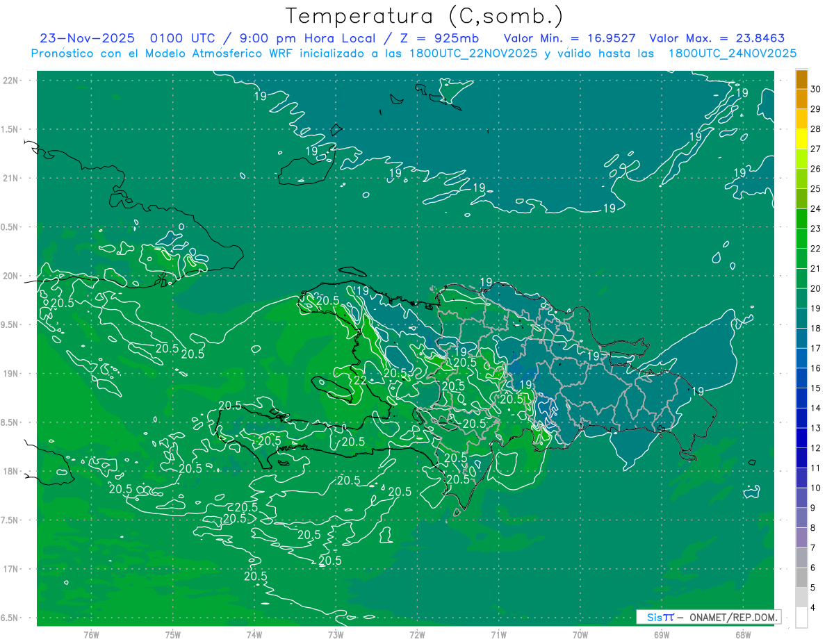Screen dimensions: 834x644
Task: Click the dark blue swatch between 11 and 12
Action: pos(802,458)
